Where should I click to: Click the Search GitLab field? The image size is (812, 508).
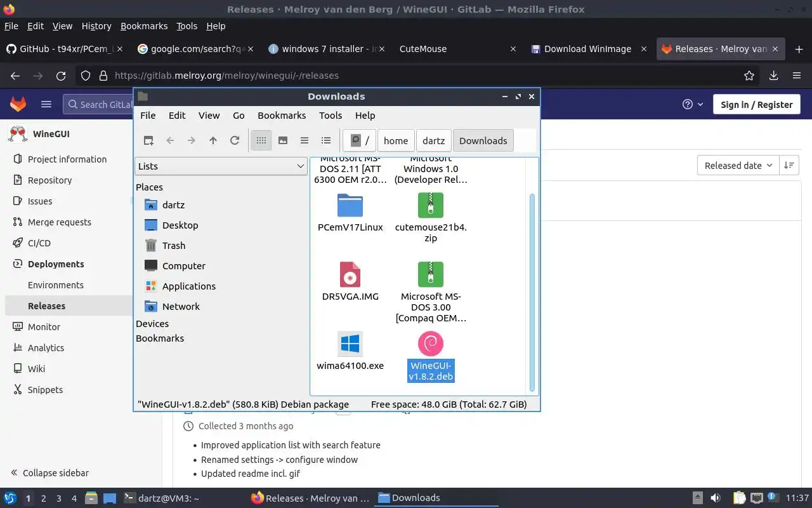click(x=98, y=104)
